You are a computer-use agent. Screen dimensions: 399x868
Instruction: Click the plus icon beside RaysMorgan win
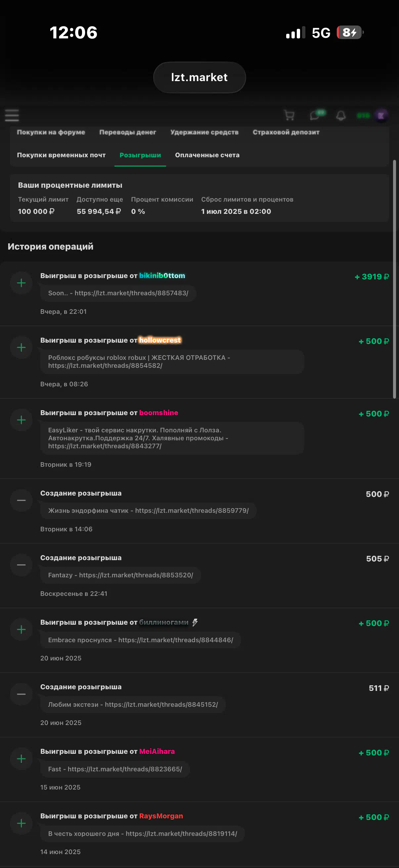point(21,823)
